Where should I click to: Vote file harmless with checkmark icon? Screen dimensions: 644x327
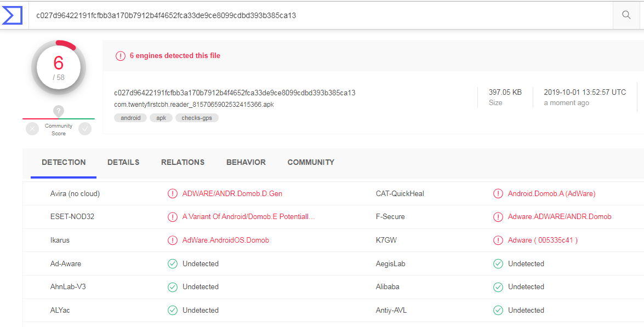(85, 129)
